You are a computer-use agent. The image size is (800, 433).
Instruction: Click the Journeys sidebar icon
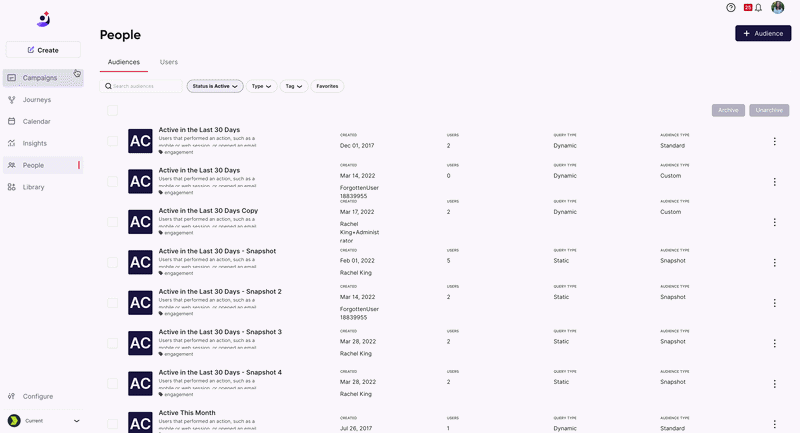12,99
